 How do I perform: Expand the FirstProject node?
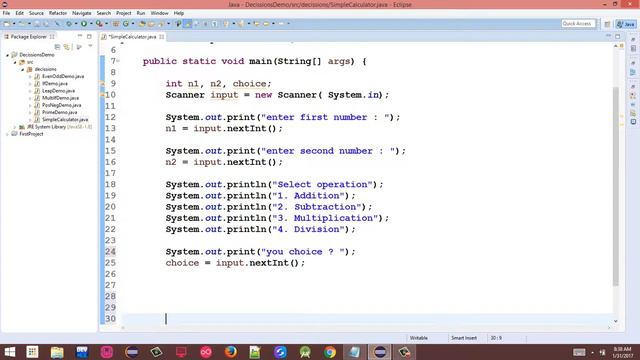7,134
